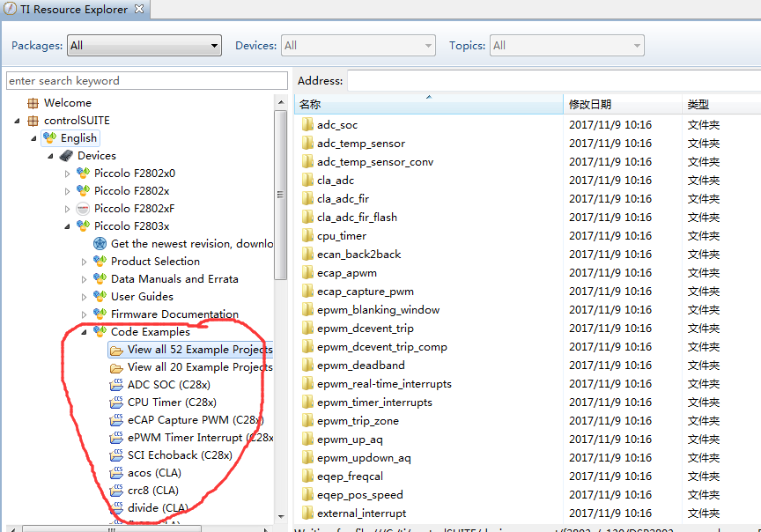Sort by the 名称 column header
Image resolution: width=761 pixels, height=532 pixels.
pos(429,104)
